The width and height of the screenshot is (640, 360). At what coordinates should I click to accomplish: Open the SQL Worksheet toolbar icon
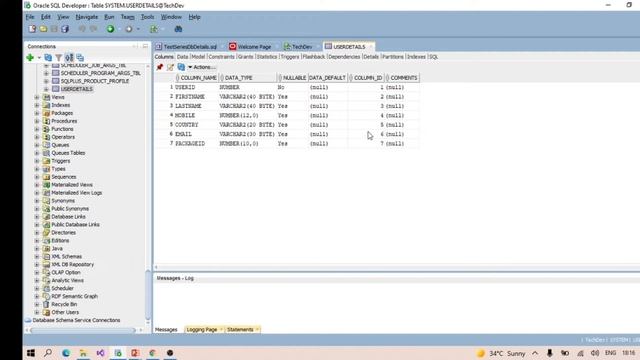click(x=154, y=29)
